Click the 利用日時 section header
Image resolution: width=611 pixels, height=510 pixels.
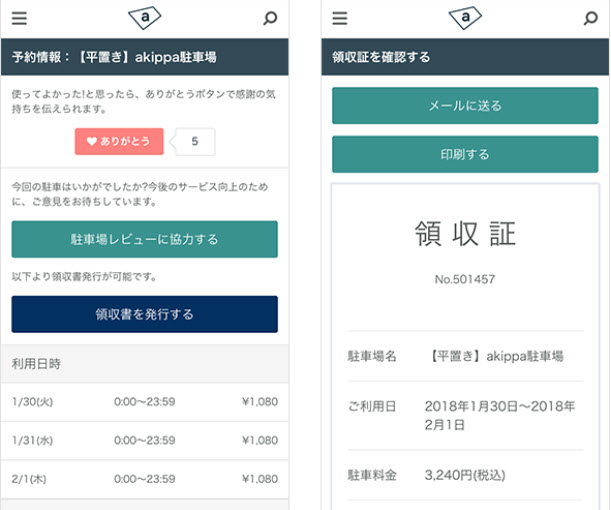[145, 364]
